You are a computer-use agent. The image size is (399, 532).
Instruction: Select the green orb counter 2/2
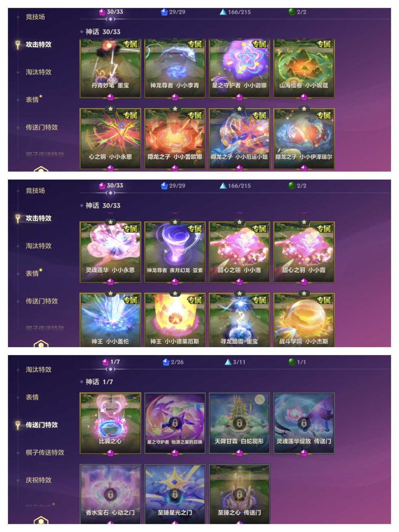click(x=297, y=12)
